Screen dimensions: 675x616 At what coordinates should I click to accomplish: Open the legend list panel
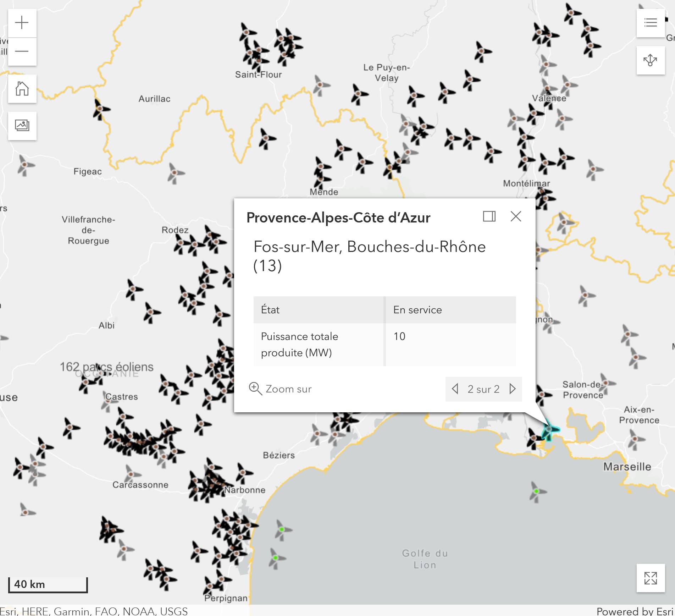click(x=650, y=23)
